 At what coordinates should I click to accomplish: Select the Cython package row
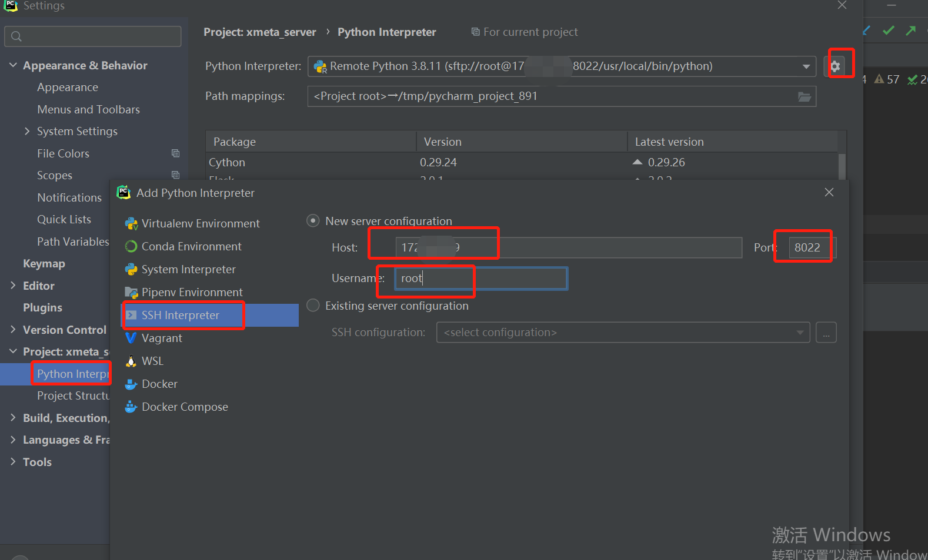[x=522, y=162]
